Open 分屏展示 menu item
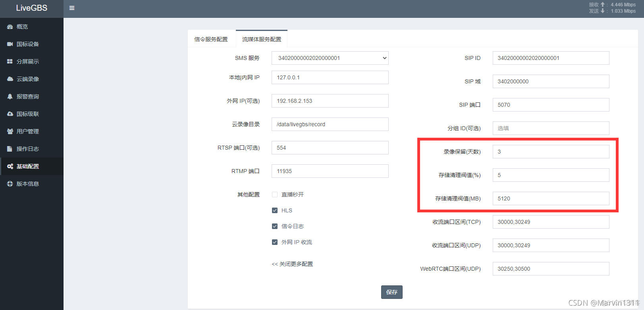The width and height of the screenshot is (644, 310). pyautogui.click(x=32, y=62)
